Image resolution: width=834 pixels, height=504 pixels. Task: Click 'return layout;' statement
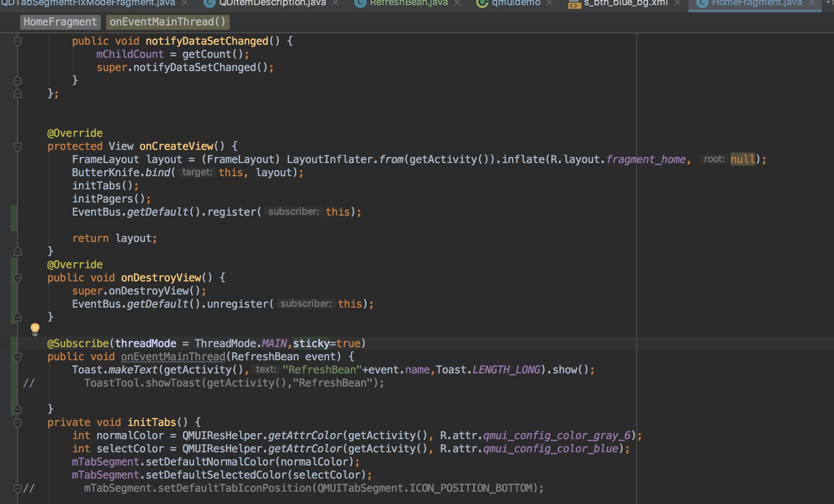click(114, 238)
